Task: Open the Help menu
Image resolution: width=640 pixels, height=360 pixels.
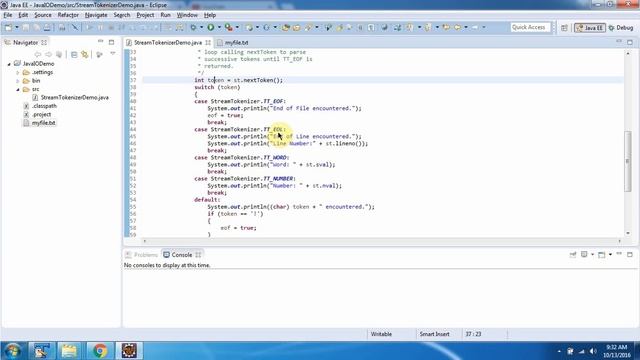Action: point(210,15)
